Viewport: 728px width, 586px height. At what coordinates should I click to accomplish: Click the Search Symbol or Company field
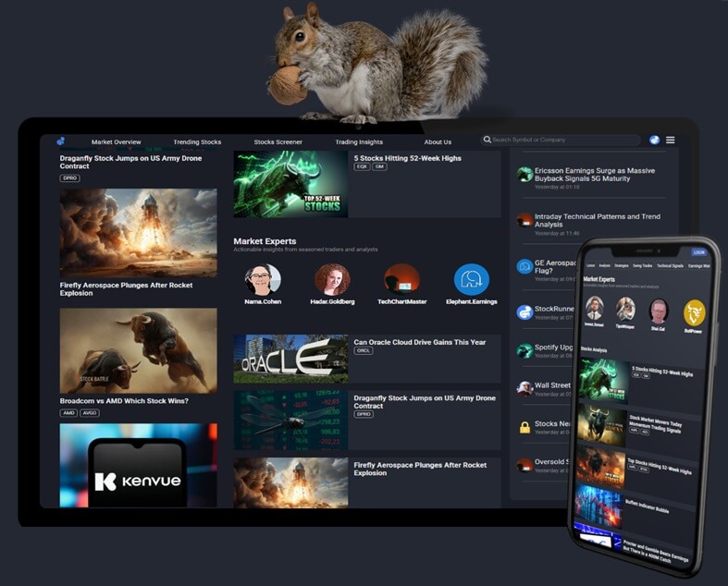pos(562,140)
